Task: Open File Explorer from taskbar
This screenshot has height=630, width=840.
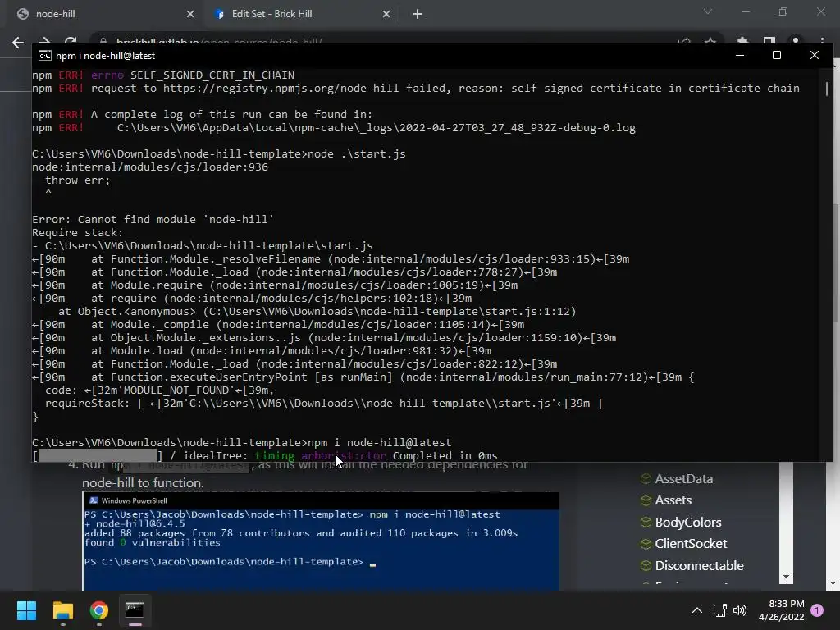Action: [x=62, y=610]
